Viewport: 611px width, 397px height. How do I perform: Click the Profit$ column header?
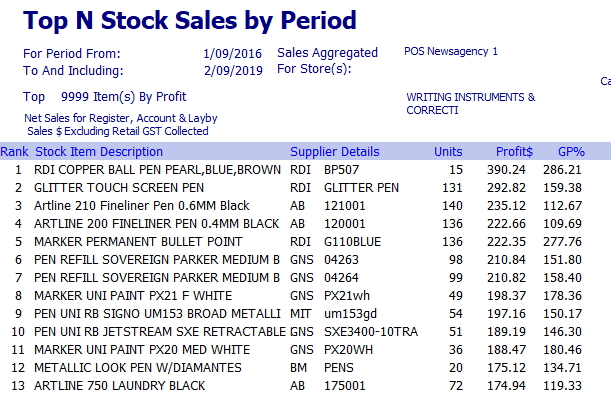(514, 152)
